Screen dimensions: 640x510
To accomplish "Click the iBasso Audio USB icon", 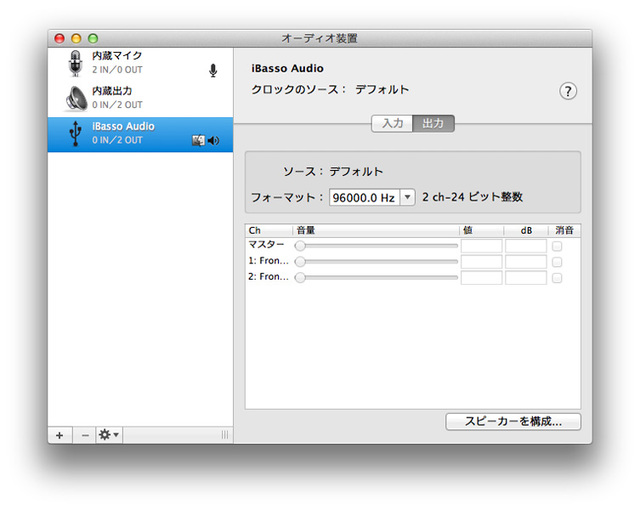I will pyautogui.click(x=76, y=134).
